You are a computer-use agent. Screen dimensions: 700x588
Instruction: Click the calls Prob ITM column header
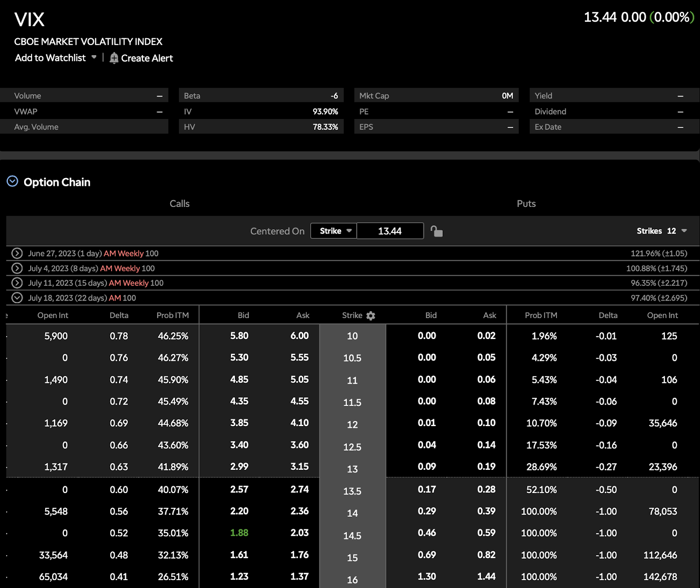pos(173,315)
